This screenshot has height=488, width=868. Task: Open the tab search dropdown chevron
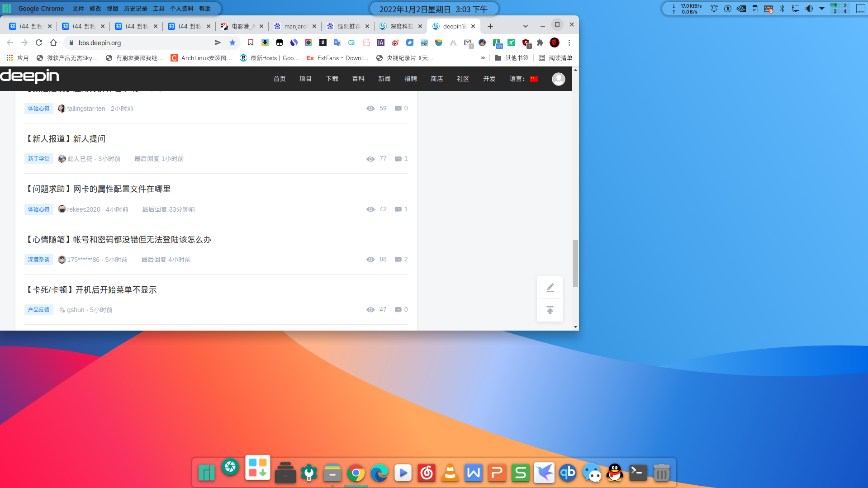click(526, 26)
